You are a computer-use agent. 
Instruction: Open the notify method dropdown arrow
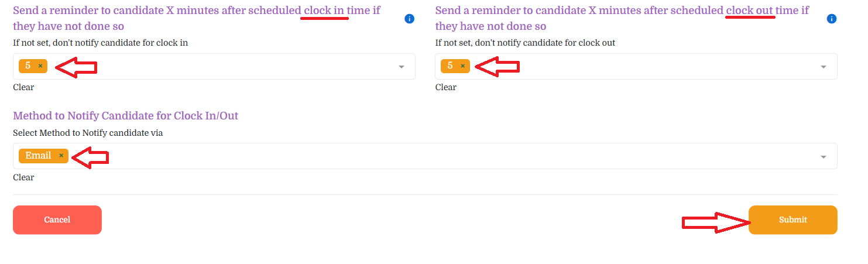pos(824,157)
